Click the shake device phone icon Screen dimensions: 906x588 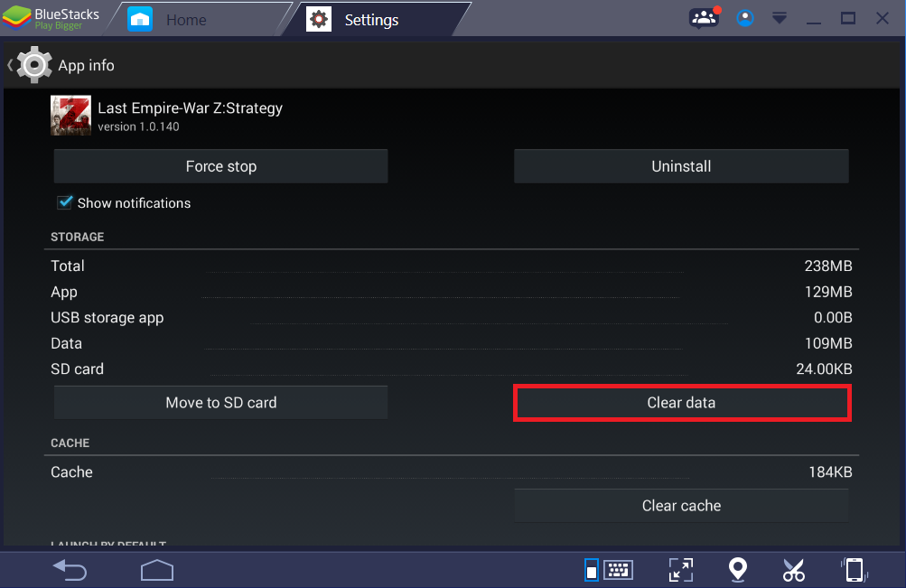click(x=855, y=570)
